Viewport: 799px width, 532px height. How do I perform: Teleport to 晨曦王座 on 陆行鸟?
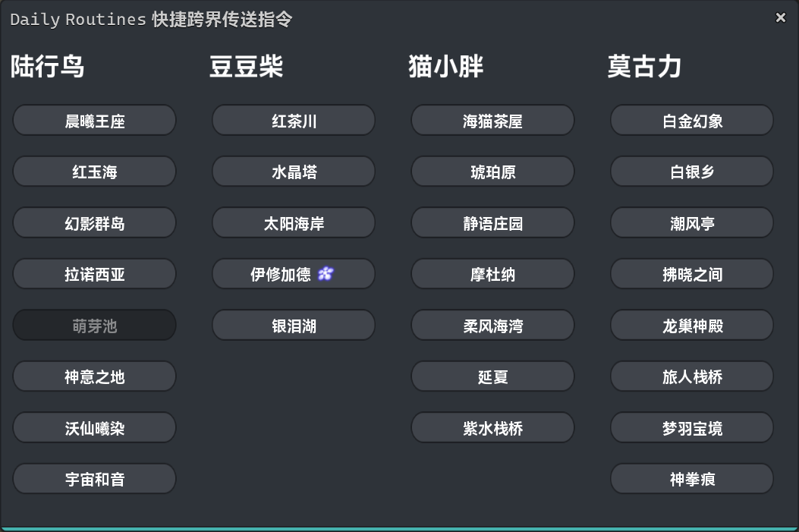point(94,120)
